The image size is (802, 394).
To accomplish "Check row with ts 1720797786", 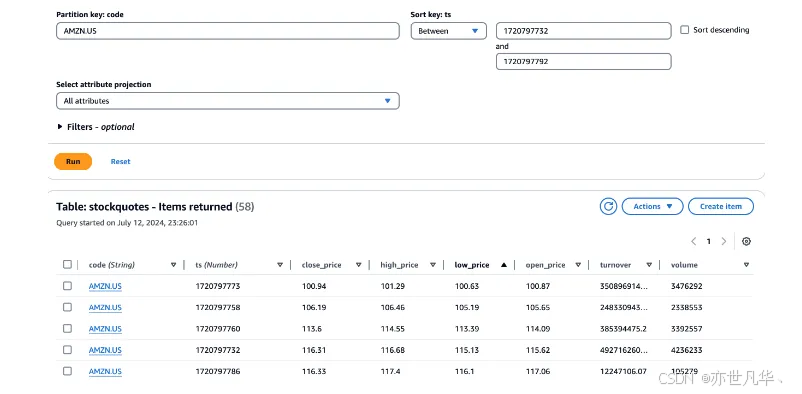I will pyautogui.click(x=68, y=371).
